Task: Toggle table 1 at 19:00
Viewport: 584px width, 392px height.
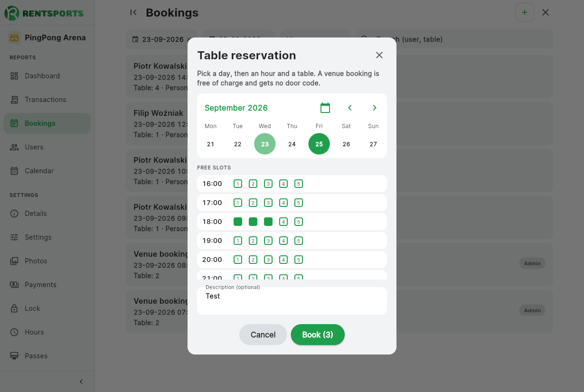Action: (238, 241)
